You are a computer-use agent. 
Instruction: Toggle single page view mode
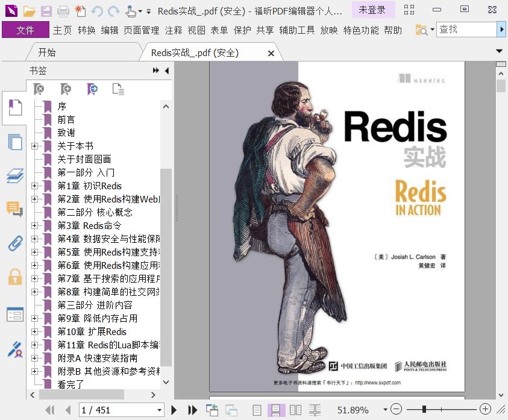click(257, 410)
